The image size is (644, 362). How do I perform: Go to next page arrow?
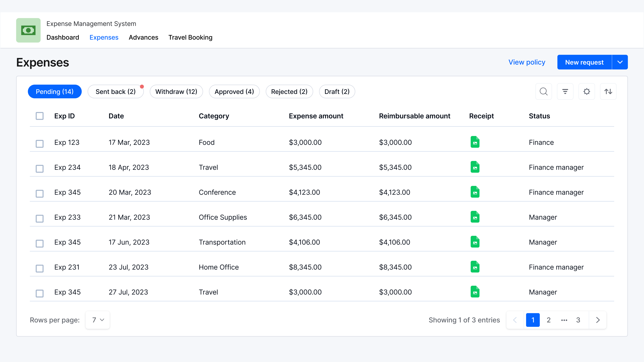click(x=598, y=320)
